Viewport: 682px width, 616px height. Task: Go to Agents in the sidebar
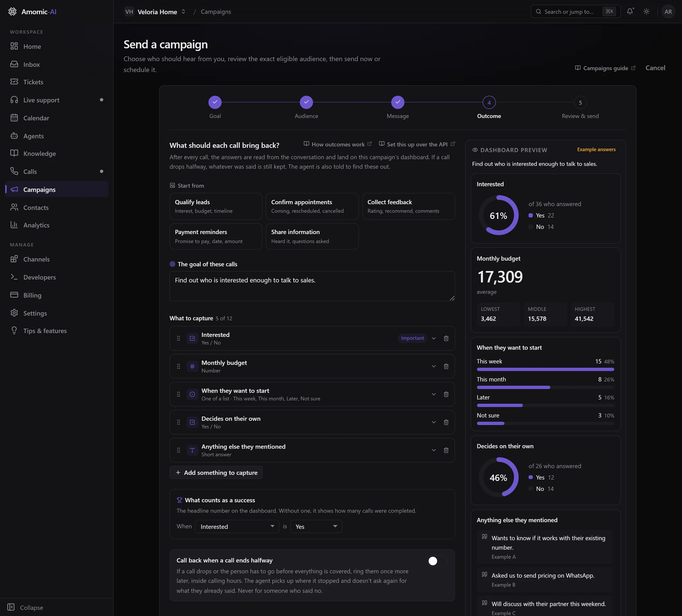[57, 136]
